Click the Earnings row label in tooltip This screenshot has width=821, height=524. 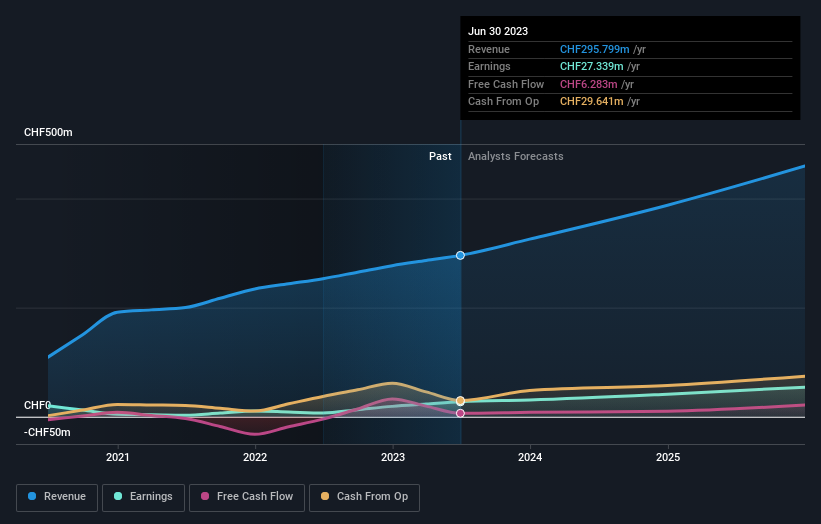pyautogui.click(x=489, y=66)
